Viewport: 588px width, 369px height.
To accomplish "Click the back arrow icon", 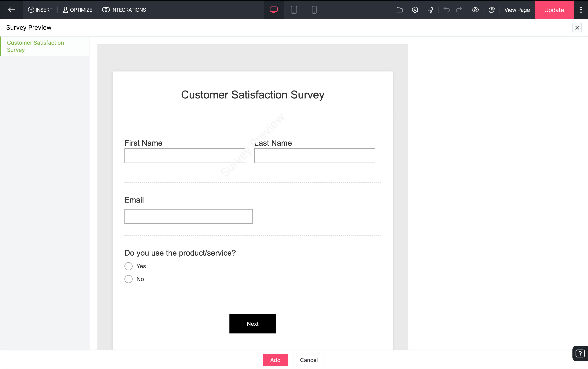I will coord(11,10).
